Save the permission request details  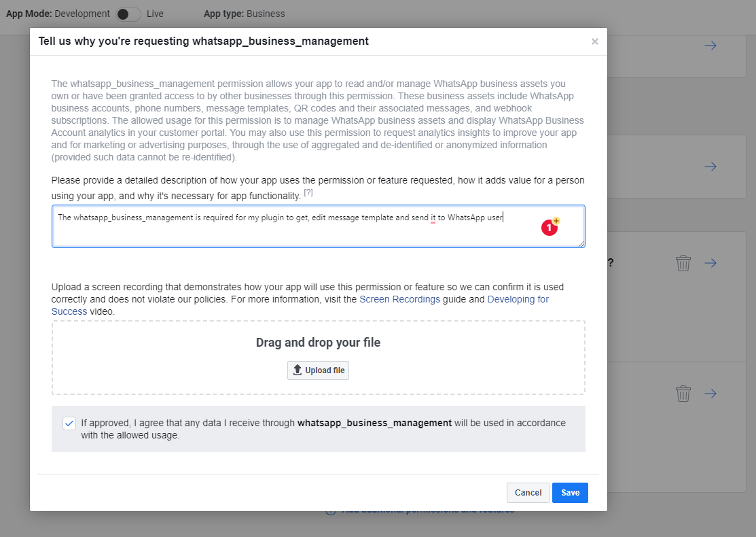point(570,493)
